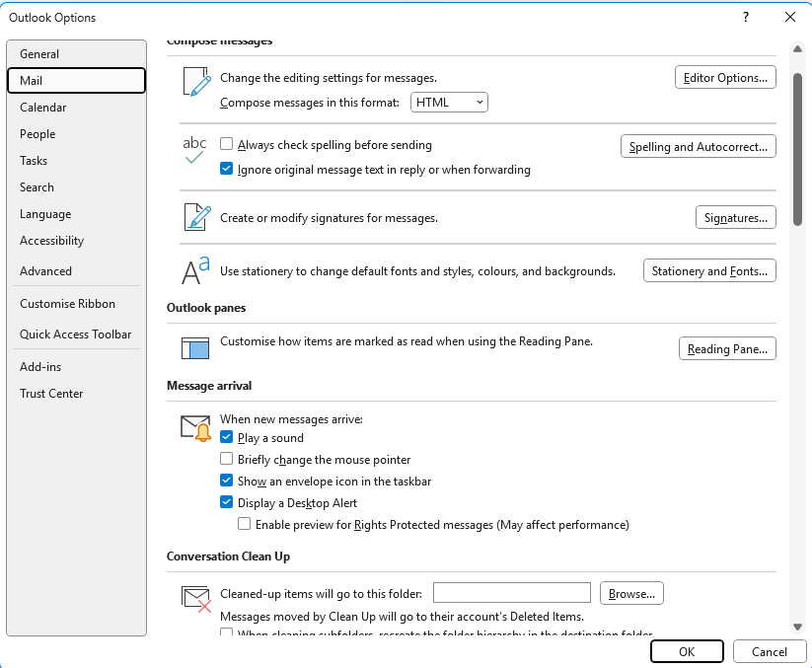
Task: Click the Message arrival heading
Action: point(209,385)
